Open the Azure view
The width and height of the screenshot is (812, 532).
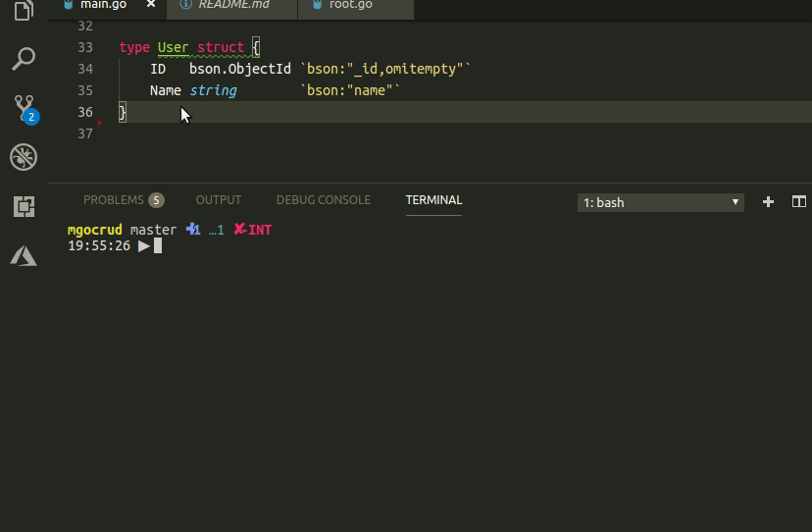tap(24, 255)
